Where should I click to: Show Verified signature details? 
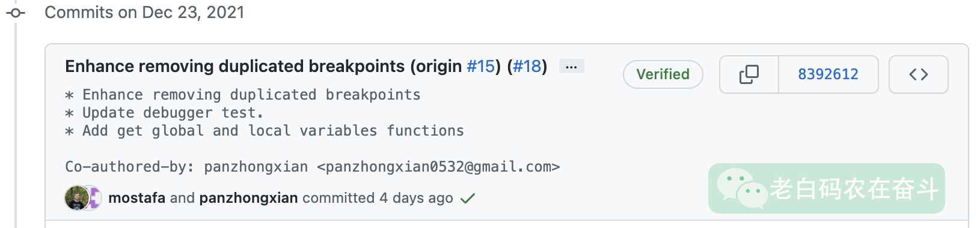pyautogui.click(x=663, y=74)
